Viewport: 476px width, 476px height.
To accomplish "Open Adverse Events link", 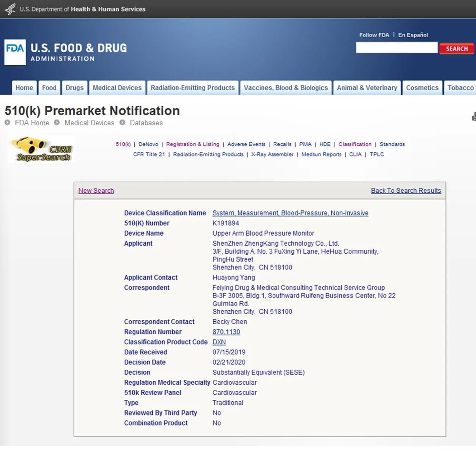I will click(246, 144).
